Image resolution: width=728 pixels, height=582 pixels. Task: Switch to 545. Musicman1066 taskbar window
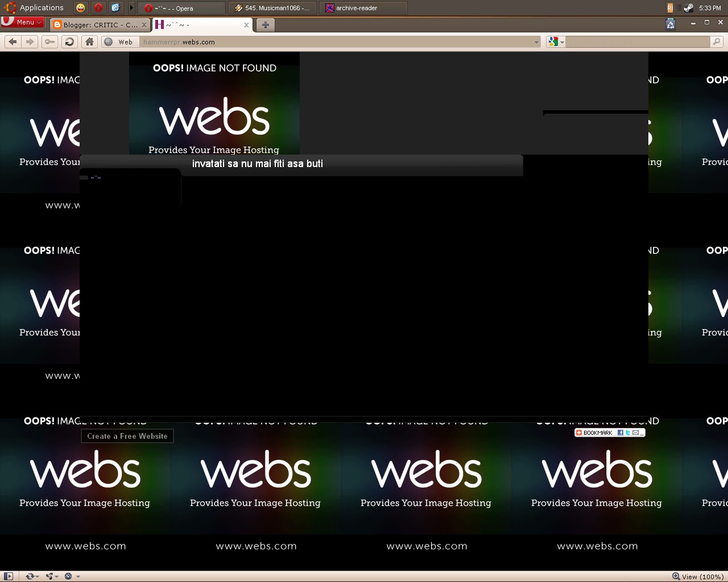[x=272, y=8]
